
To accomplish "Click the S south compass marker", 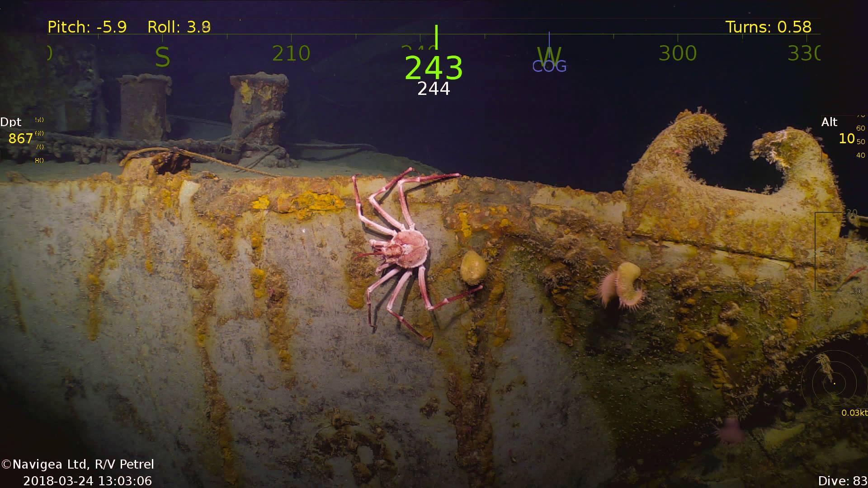I will click(x=162, y=57).
